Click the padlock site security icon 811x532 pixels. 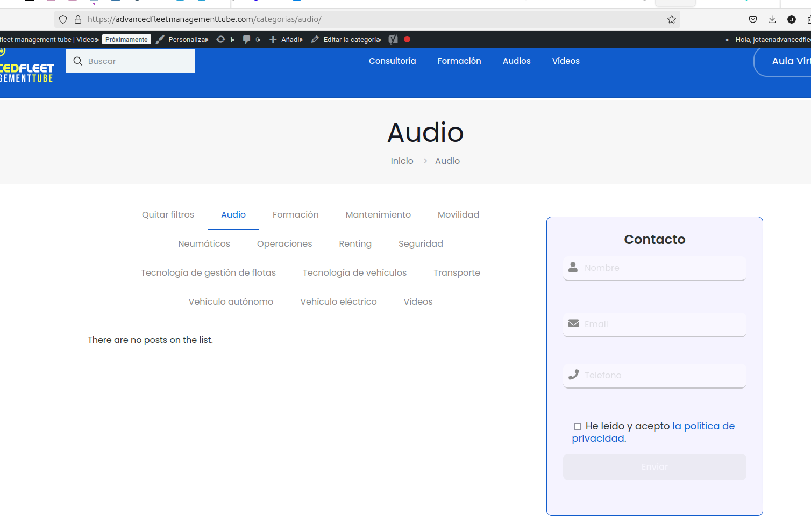[x=78, y=19]
